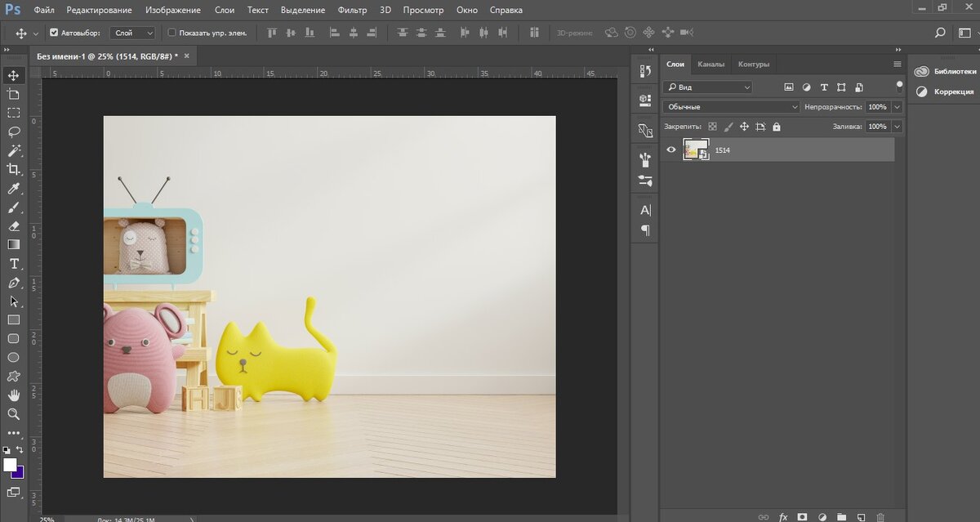Open the workspace switcher dropdown

964,33
